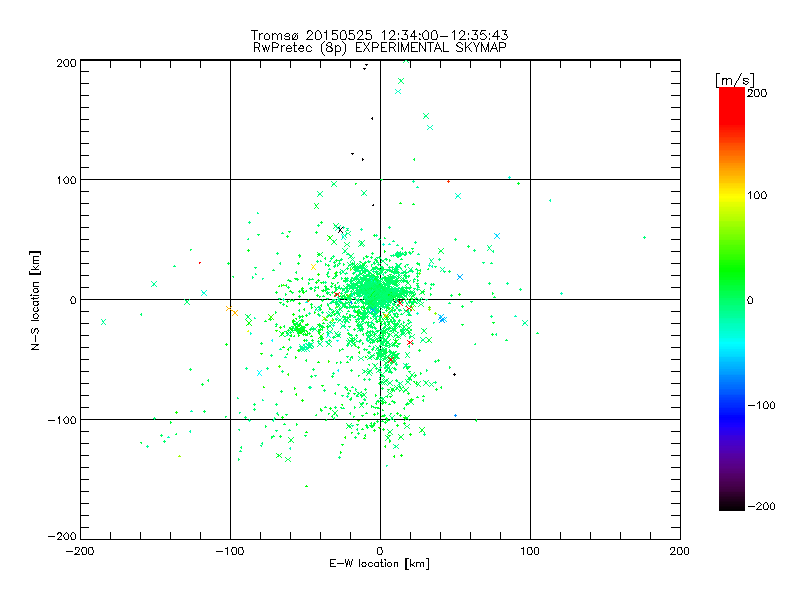Viewport: 800px width, 600px height.
Task: Click the 200 tick label on E-W axis
Action: click(x=679, y=551)
